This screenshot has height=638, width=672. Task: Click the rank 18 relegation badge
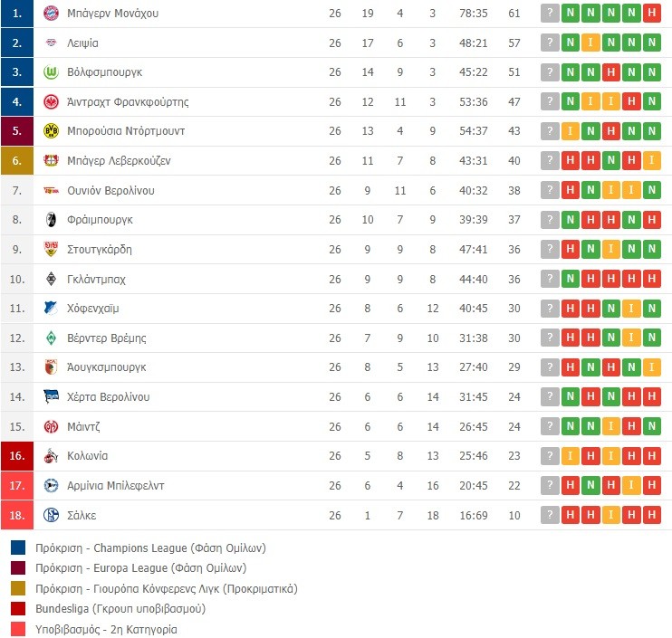(x=17, y=515)
